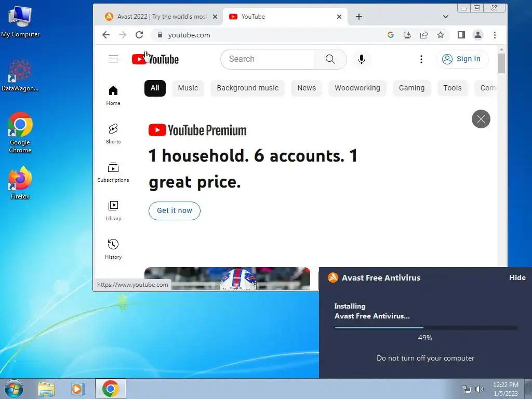Viewport: 532px width, 399px height.
Task: Click the Avast install progress bar
Action: pyautogui.click(x=425, y=328)
